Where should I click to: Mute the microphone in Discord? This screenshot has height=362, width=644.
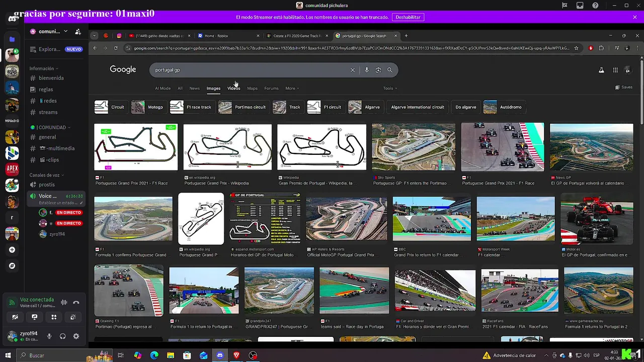pyautogui.click(x=49, y=336)
